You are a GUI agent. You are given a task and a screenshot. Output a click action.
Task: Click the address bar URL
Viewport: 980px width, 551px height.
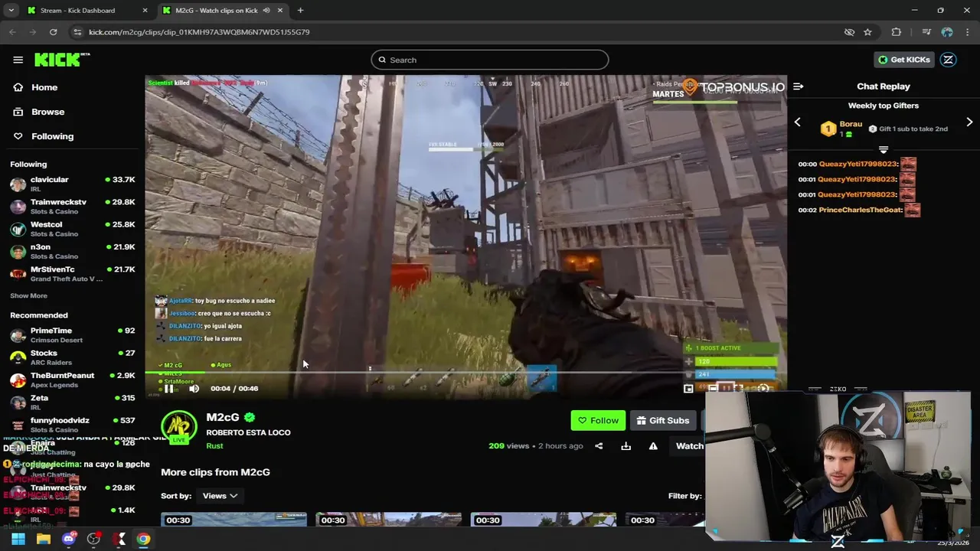click(199, 32)
